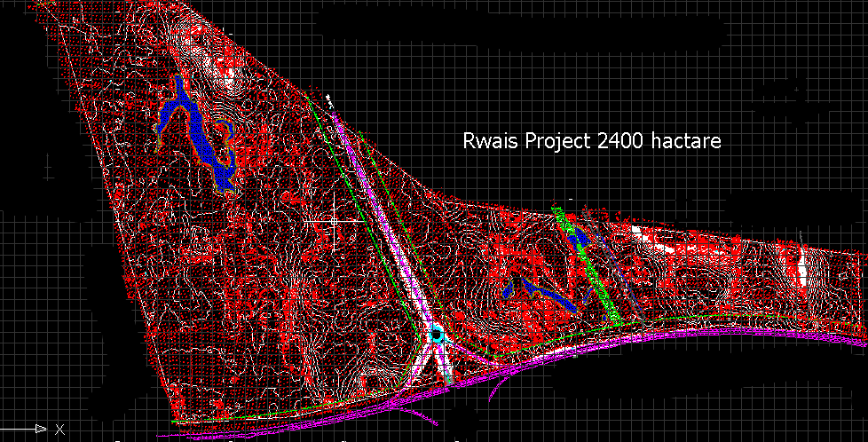
Task: Pick the cyan roundabout circle at the road junction
Action: click(436, 335)
